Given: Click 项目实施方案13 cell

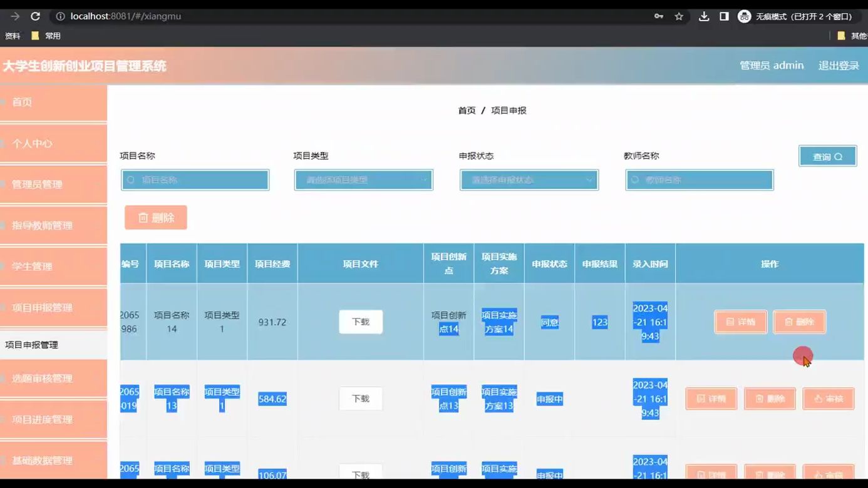Looking at the screenshot, I should pyautogui.click(x=499, y=399).
